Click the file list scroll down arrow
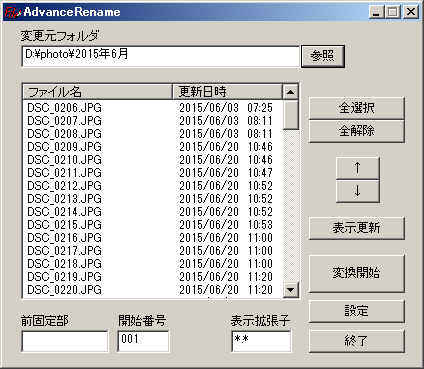Screen dimensions: 424x369 pyautogui.click(x=290, y=290)
